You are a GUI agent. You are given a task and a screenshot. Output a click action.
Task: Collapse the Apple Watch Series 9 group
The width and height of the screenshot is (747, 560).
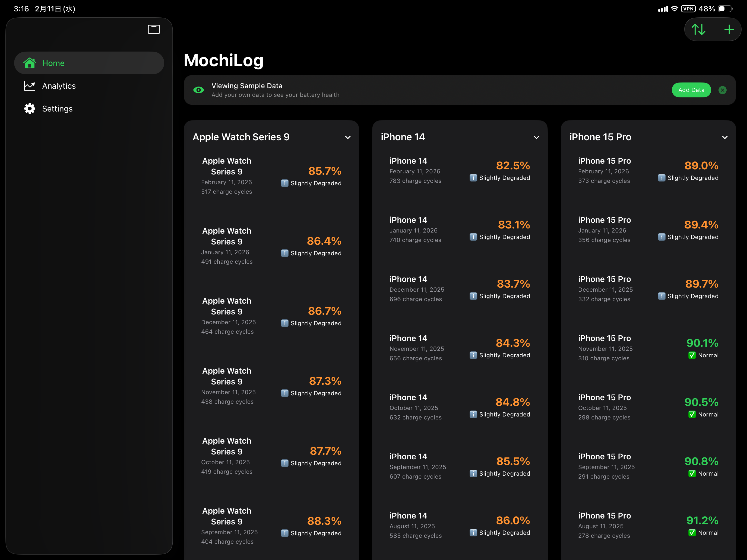348,137
